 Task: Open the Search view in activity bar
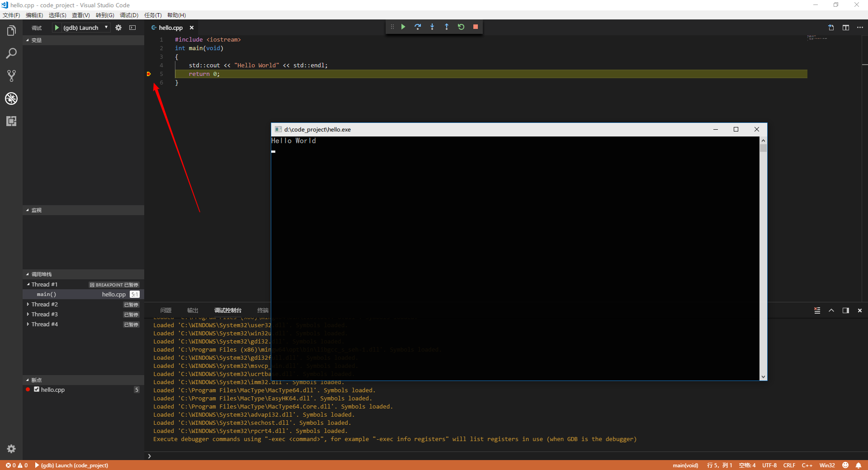click(x=11, y=53)
